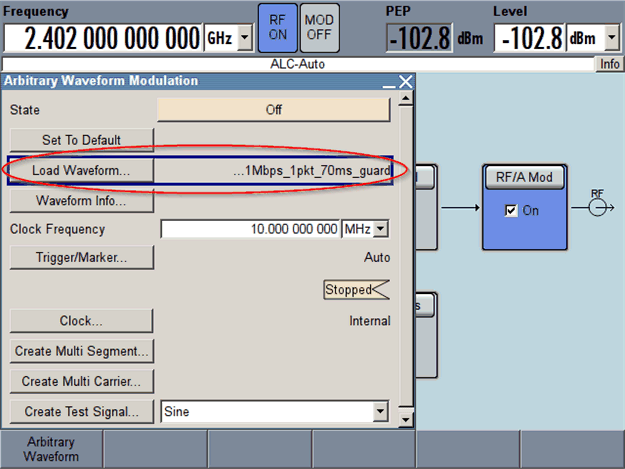Close the Arbitrary Waveform Modulation dialog
Screen dimensions: 625x469
(x=406, y=82)
